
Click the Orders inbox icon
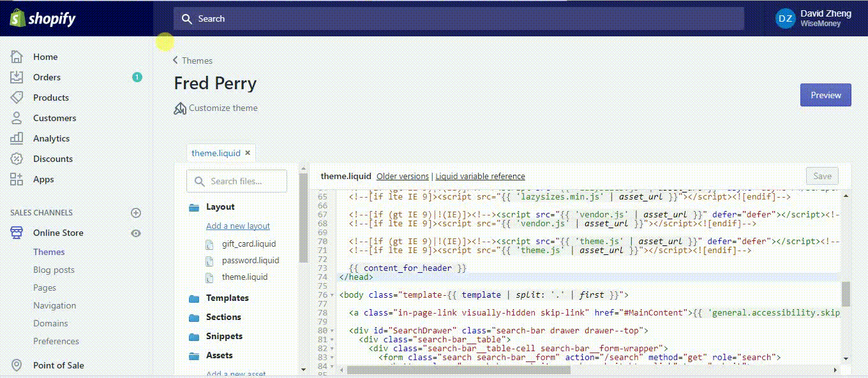pos(17,77)
